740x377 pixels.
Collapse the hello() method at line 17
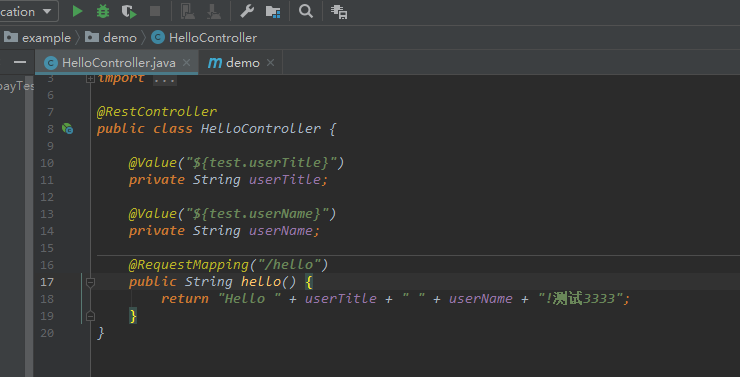click(90, 282)
